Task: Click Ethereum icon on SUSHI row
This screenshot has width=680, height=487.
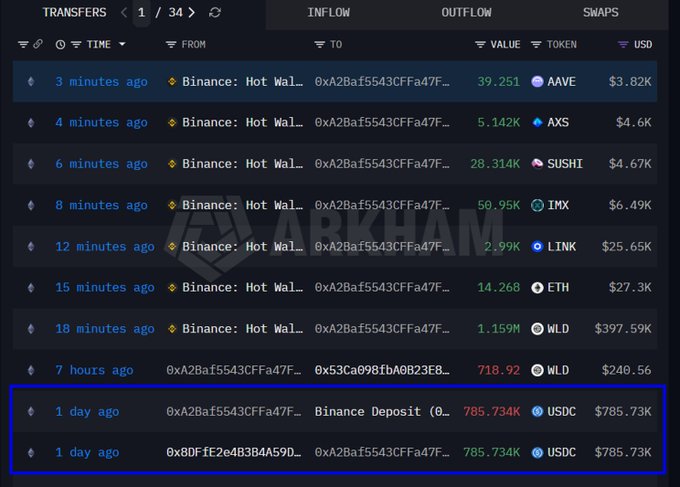Action: 31,164
